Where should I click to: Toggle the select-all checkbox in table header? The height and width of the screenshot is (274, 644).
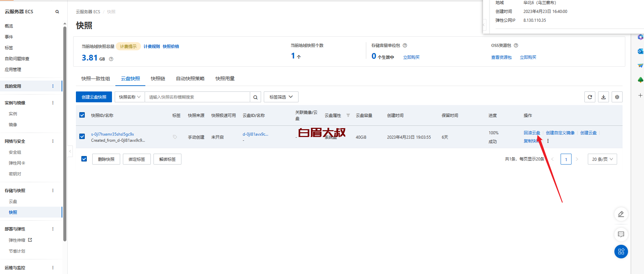click(x=82, y=115)
